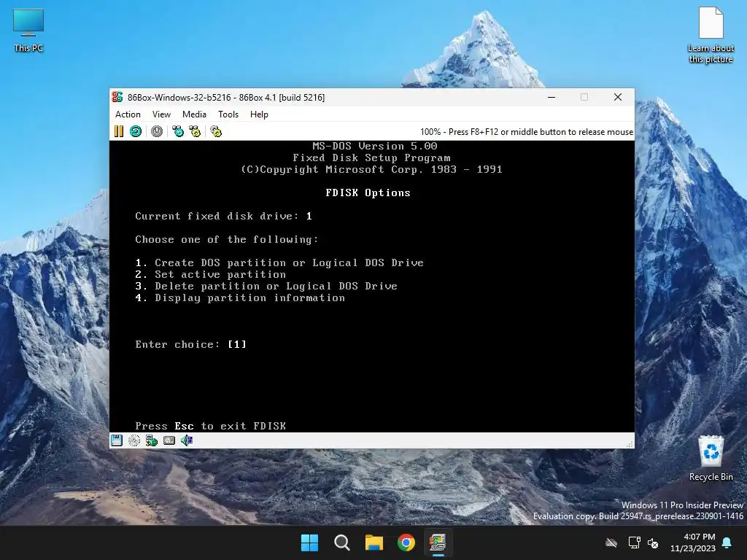Click 'Choose one of the following:' text
747x560 pixels.
click(227, 239)
